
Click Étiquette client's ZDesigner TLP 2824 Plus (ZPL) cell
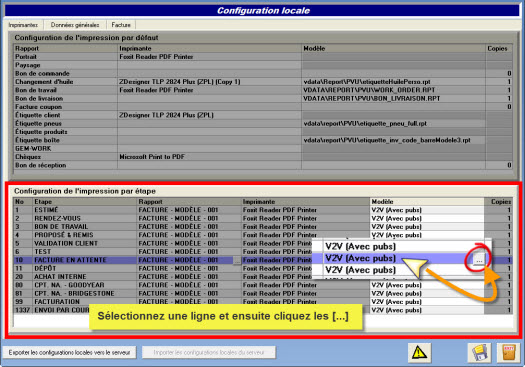pos(209,115)
